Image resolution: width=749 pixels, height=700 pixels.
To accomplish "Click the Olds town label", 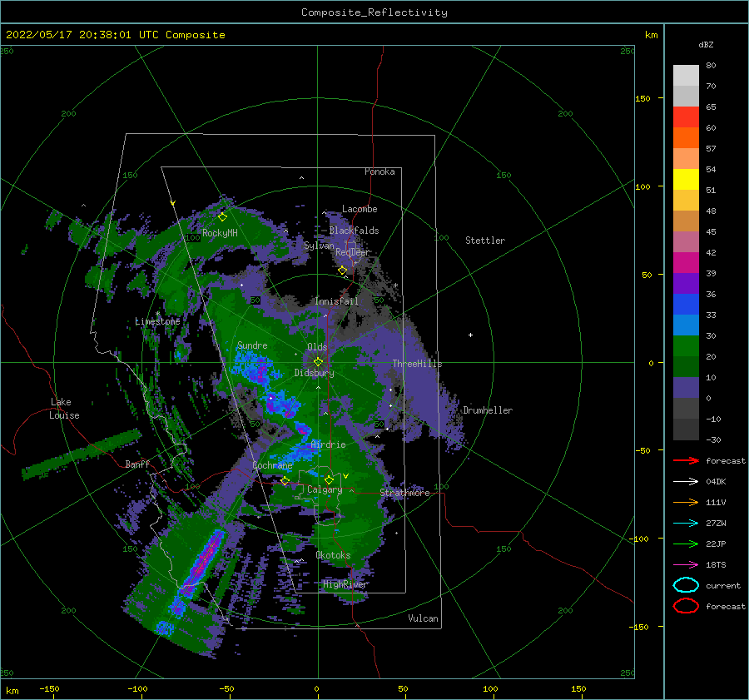I will [317, 347].
